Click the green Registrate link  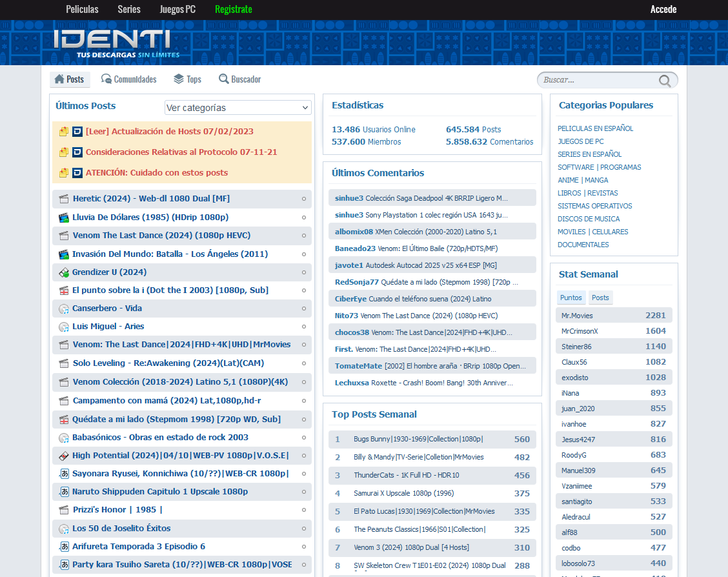[x=233, y=9]
